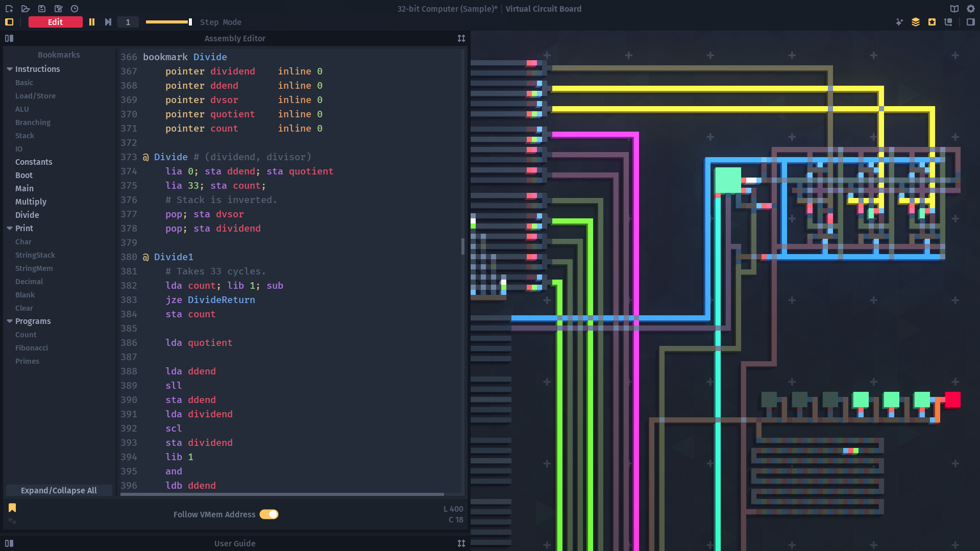Open the layers panel icon

pyautogui.click(x=916, y=22)
